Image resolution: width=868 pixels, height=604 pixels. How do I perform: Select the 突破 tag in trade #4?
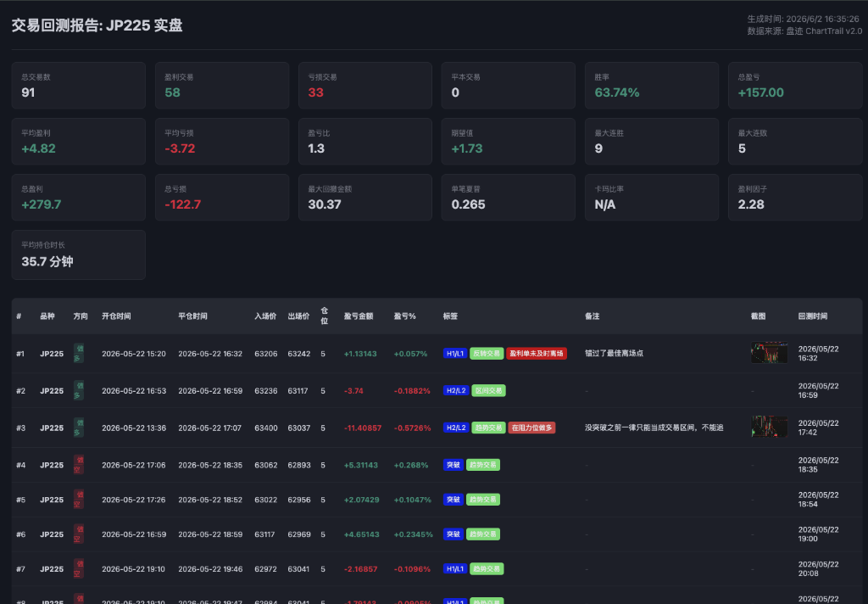coord(453,465)
